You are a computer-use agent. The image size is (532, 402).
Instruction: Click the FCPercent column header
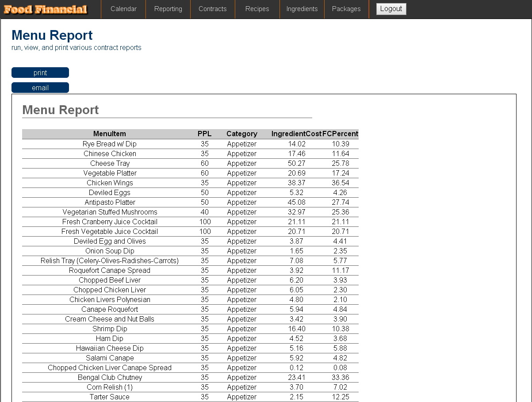[340, 134]
